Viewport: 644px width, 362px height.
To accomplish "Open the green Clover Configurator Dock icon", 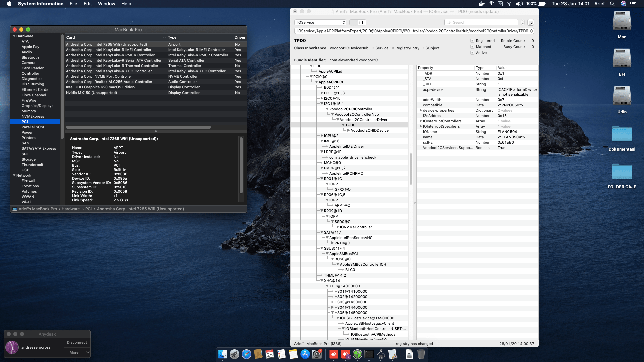I will pyautogui.click(x=357, y=354).
